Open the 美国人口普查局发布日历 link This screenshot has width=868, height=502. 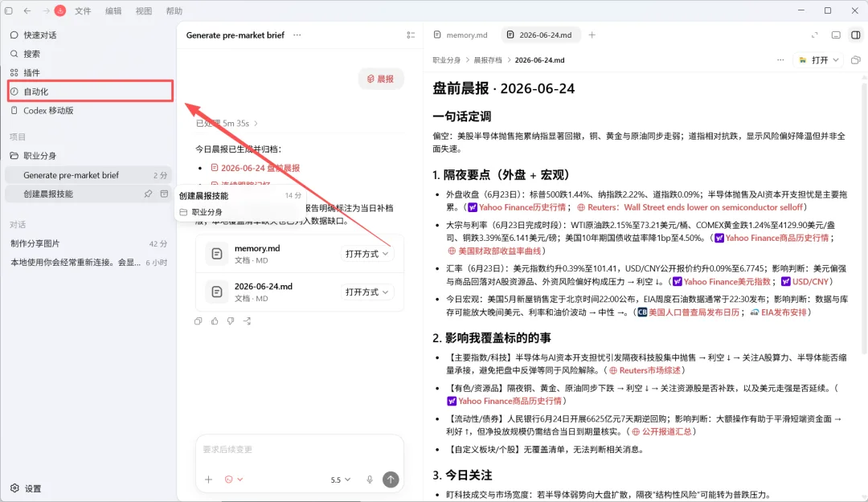click(688, 312)
